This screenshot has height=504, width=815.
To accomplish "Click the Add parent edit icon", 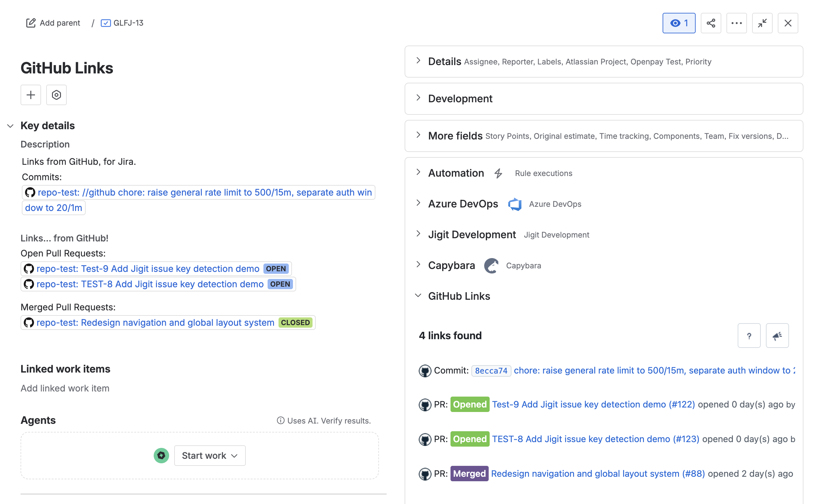I will tap(31, 23).
